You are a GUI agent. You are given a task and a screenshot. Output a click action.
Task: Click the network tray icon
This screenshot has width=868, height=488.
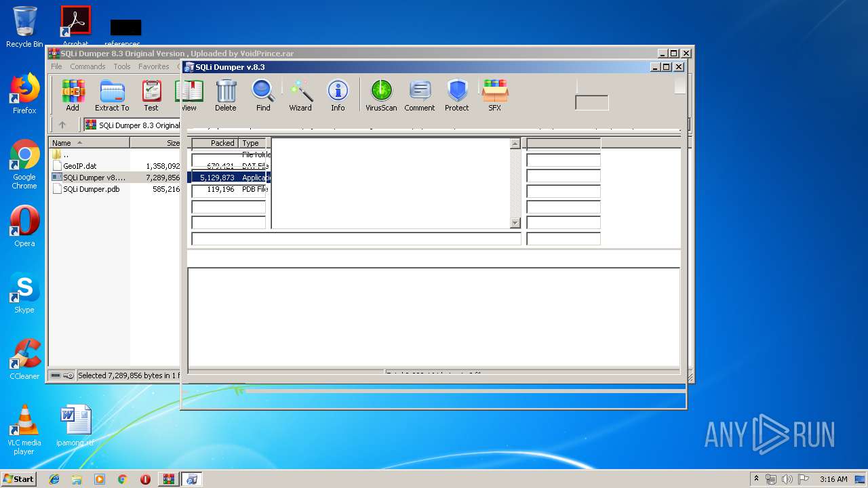click(x=771, y=479)
